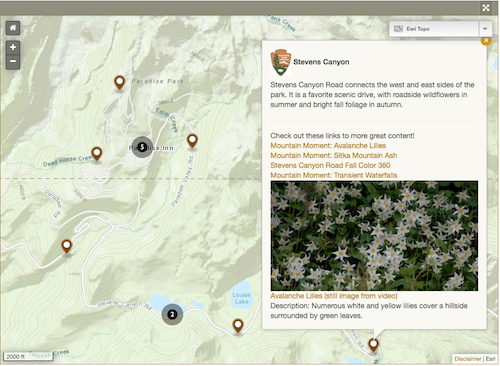This screenshot has width=500, height=366.
Task: Click the Esri attribution text
Action: pyautogui.click(x=490, y=359)
